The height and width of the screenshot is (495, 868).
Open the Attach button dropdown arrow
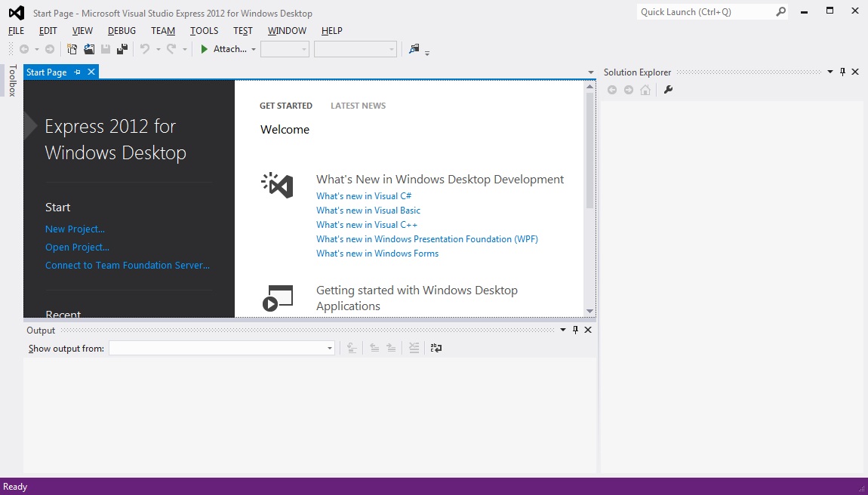(254, 49)
